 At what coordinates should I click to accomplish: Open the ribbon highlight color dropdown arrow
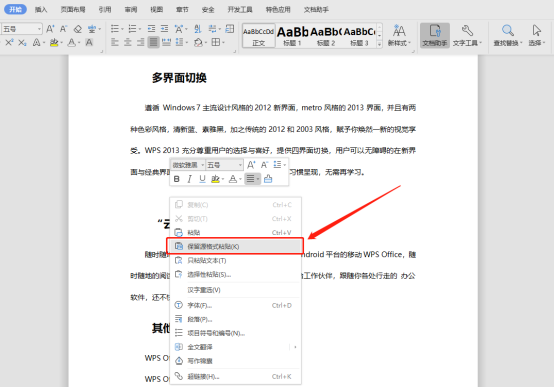(61, 43)
